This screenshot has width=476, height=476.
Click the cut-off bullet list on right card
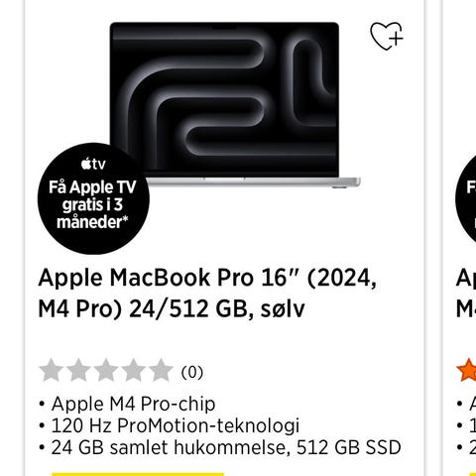(466, 425)
